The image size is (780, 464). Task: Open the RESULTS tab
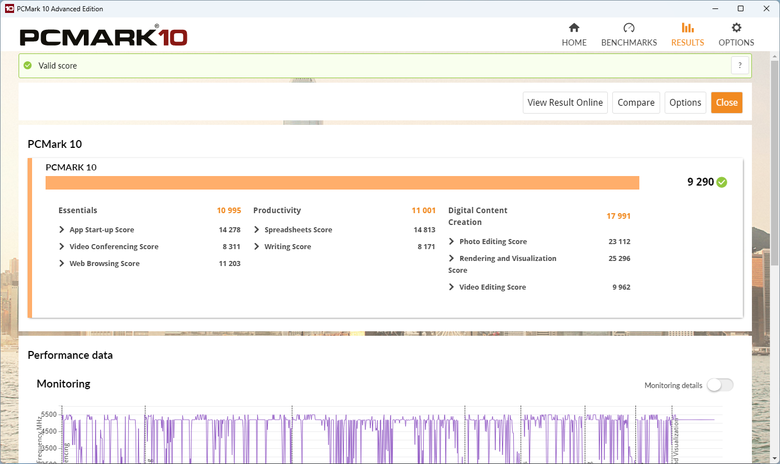coord(687,35)
